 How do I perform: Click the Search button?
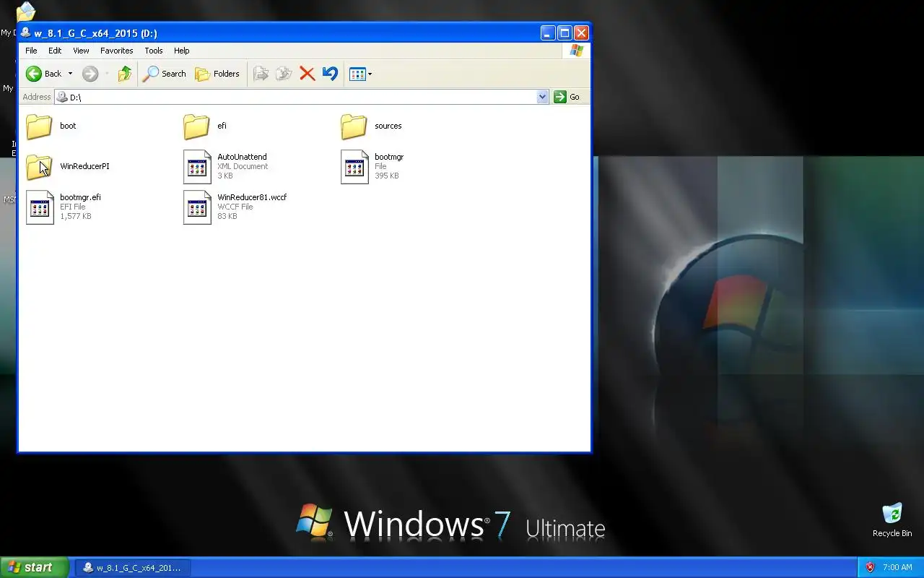165,74
